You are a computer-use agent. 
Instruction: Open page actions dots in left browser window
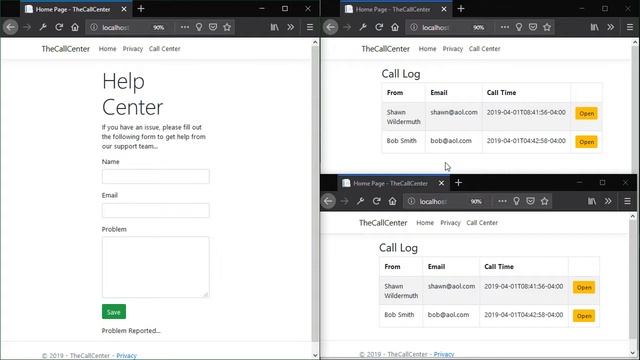(x=184, y=27)
